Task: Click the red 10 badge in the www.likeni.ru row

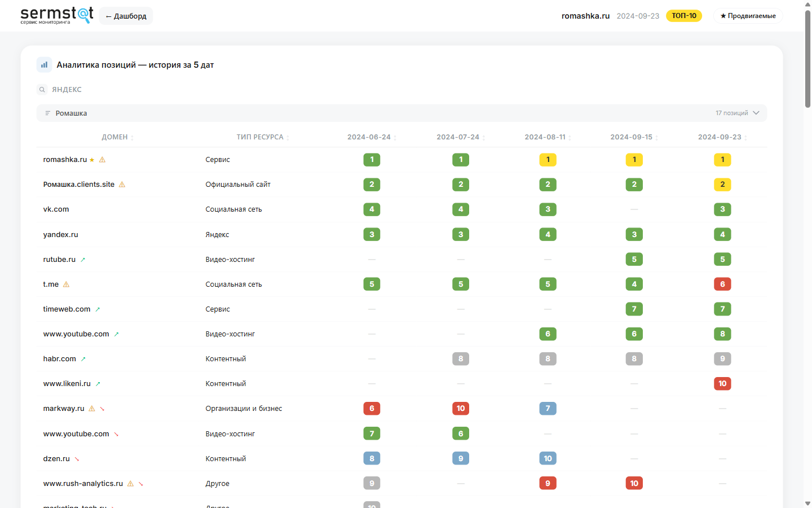Action: click(722, 384)
